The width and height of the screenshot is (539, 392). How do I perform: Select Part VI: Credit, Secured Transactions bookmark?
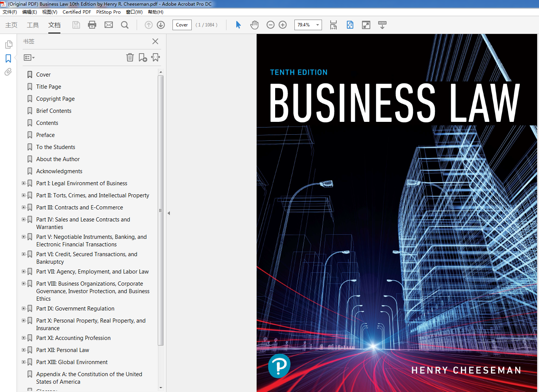coord(87,258)
